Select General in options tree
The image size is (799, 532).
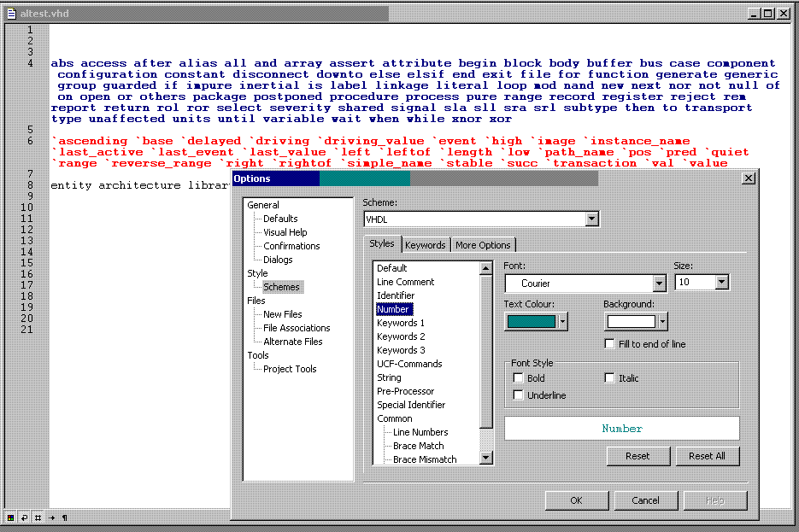[263, 205]
